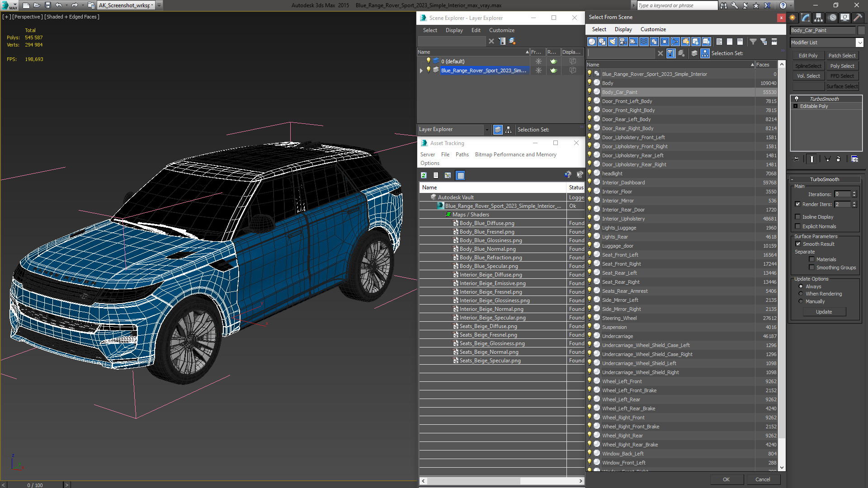The image size is (868, 488).
Task: Toggle Smooth Result checkbox
Action: pyautogui.click(x=798, y=244)
